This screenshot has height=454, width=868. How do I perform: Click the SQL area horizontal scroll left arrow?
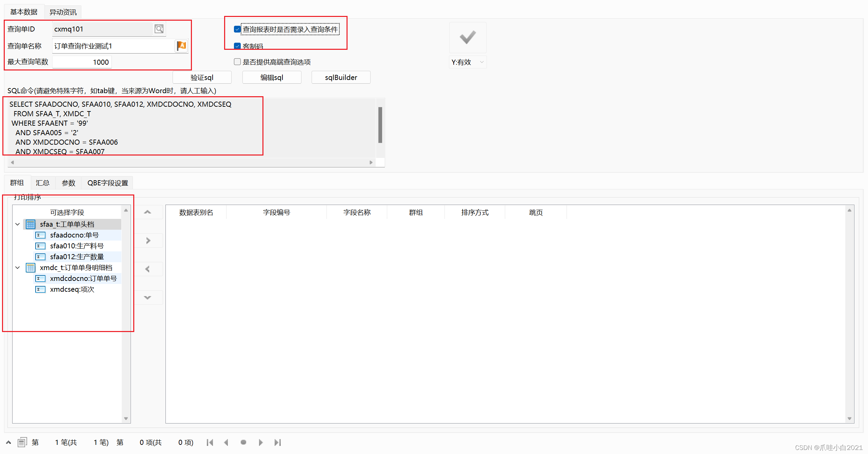[x=13, y=162]
